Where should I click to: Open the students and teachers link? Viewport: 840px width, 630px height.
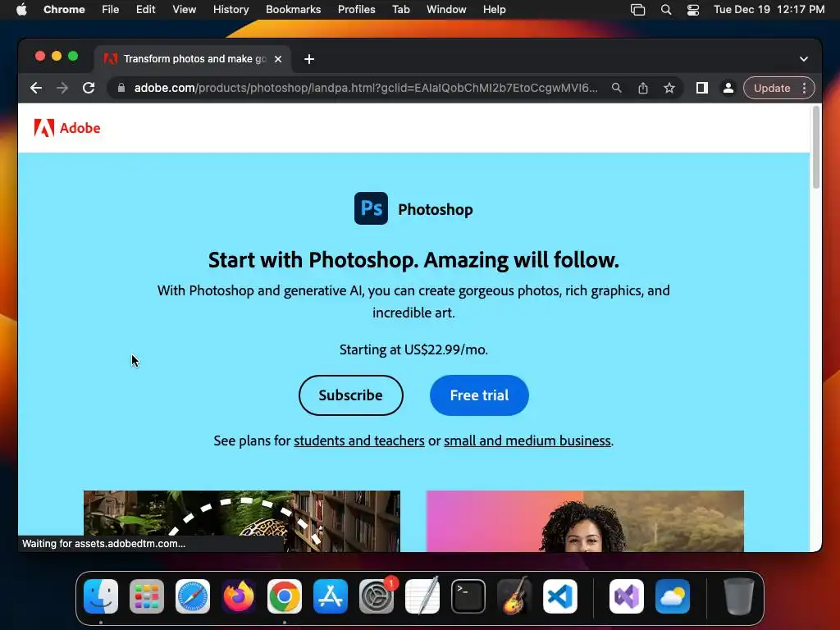coord(359,441)
